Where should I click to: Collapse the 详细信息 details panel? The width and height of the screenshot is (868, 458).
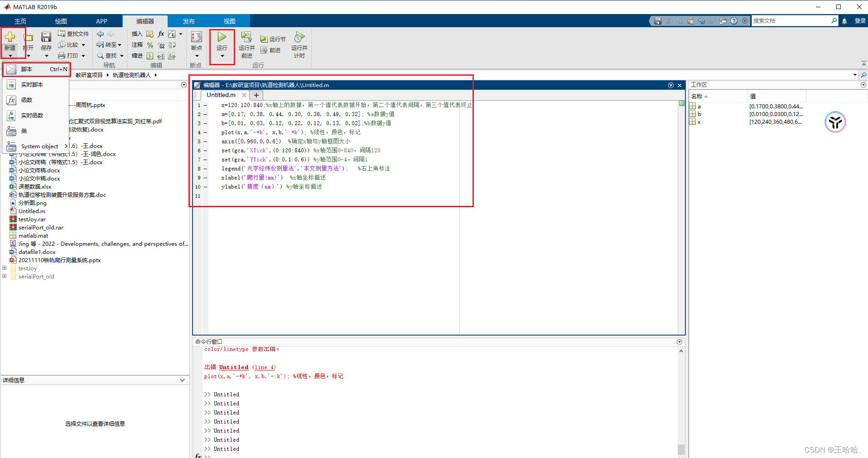(x=182, y=380)
